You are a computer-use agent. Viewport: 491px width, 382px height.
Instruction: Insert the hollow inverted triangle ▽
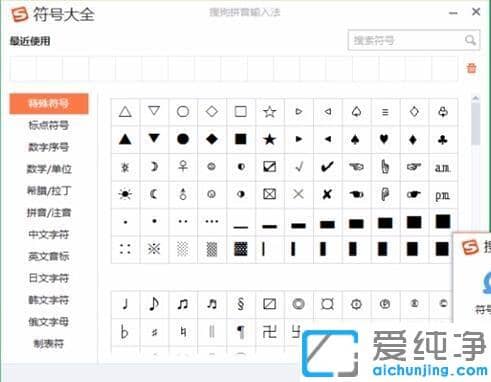154,111
